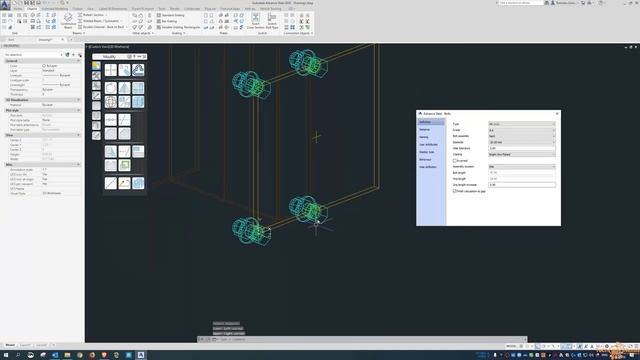This screenshot has height=360, width=640.
Task: Switch to the Start file tab
Action: pyautogui.click(x=11, y=40)
